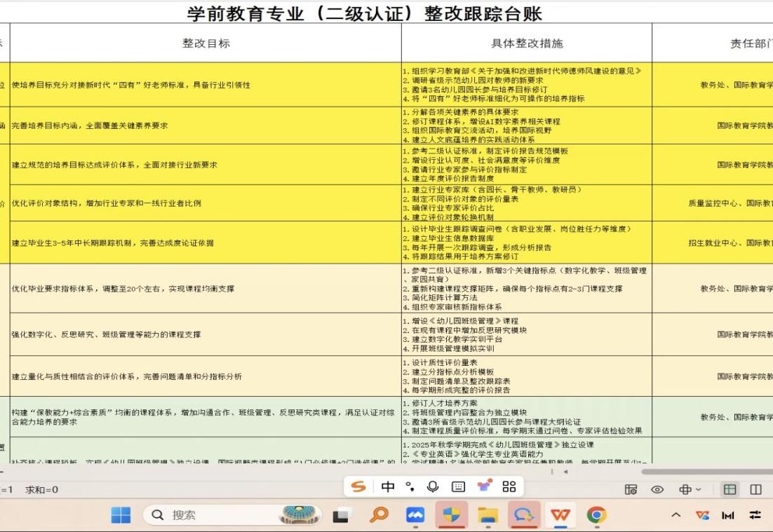Image resolution: width=773 pixels, height=532 pixels.
Task: Select the 整改目标 header cell
Action: [206, 43]
